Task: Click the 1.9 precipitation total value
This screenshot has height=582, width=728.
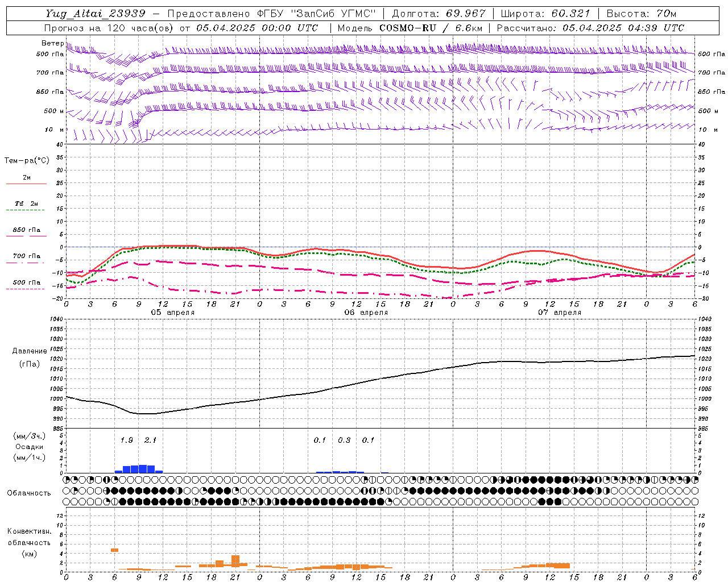Action: [x=127, y=440]
